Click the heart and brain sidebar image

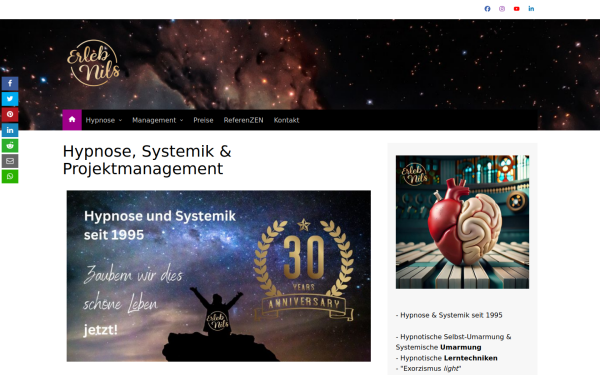click(x=462, y=222)
